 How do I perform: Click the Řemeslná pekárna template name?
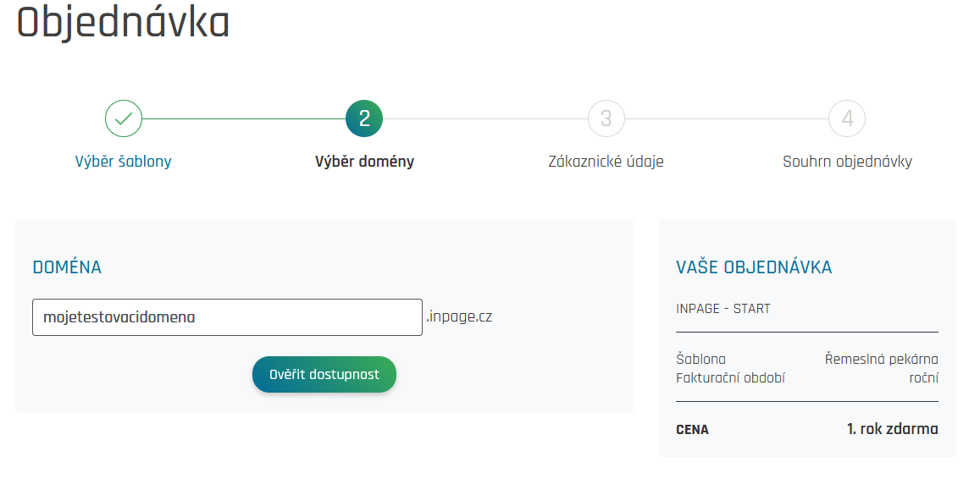click(x=881, y=359)
